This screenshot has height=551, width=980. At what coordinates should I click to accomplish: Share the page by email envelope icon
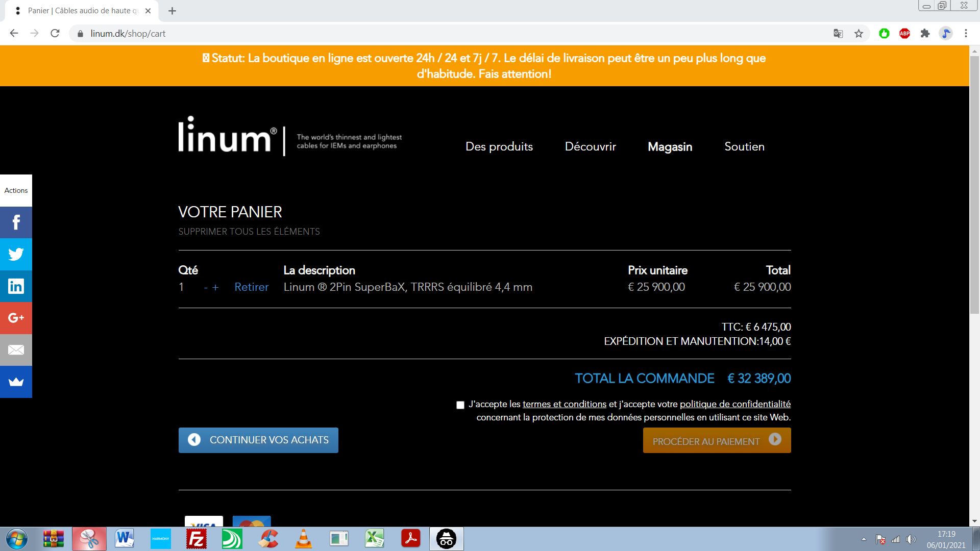coord(16,350)
